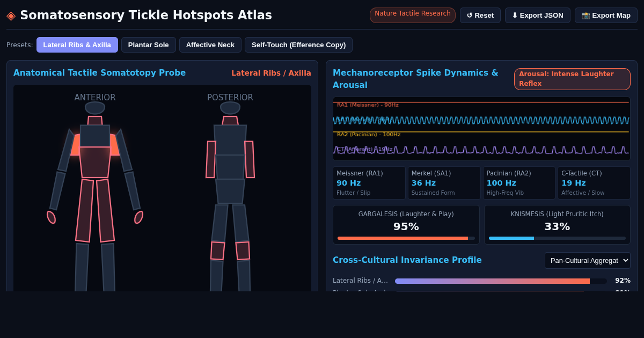Click the Lateral Ribs / Axilla region label
The height and width of the screenshot is (338, 644).
(271, 73)
